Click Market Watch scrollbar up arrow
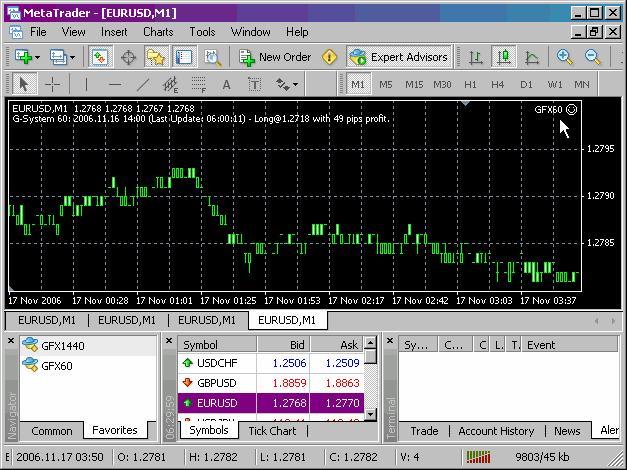The image size is (627, 470). click(371, 342)
